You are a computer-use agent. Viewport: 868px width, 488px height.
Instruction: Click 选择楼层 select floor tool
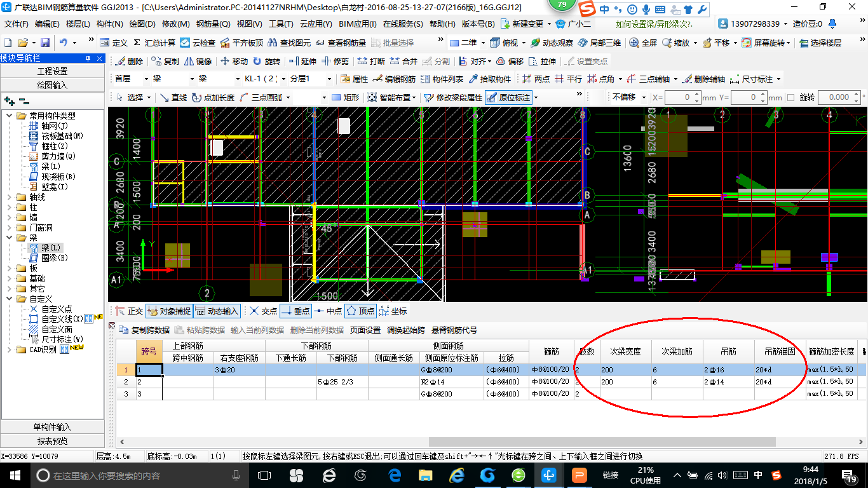820,43
